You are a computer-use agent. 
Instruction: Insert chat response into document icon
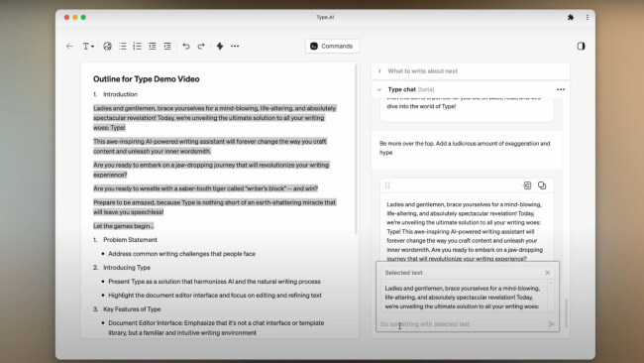click(527, 185)
